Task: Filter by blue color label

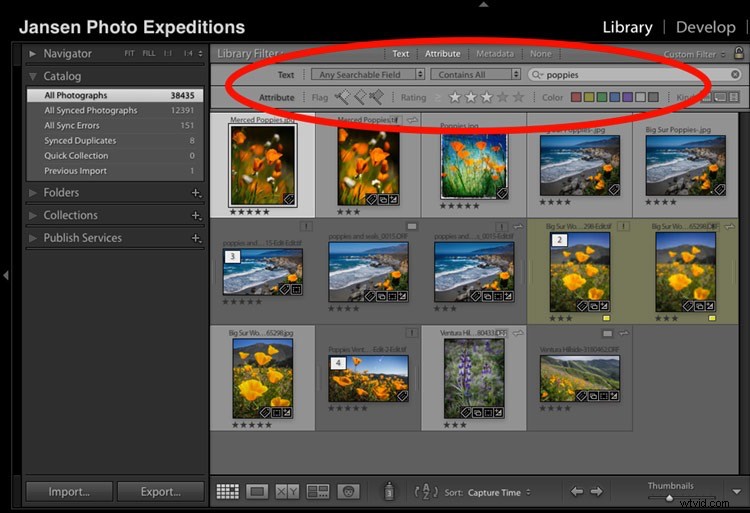Action: click(x=615, y=98)
